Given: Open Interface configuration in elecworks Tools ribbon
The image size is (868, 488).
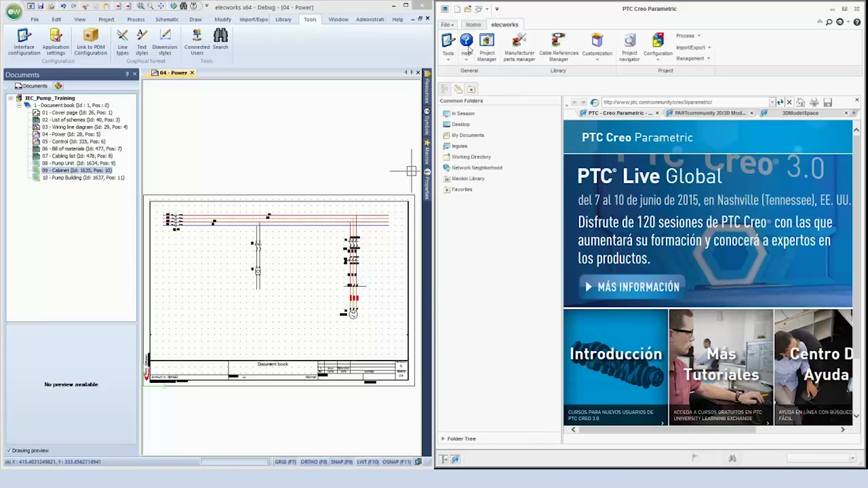Looking at the screenshot, I should pyautogui.click(x=24, y=41).
